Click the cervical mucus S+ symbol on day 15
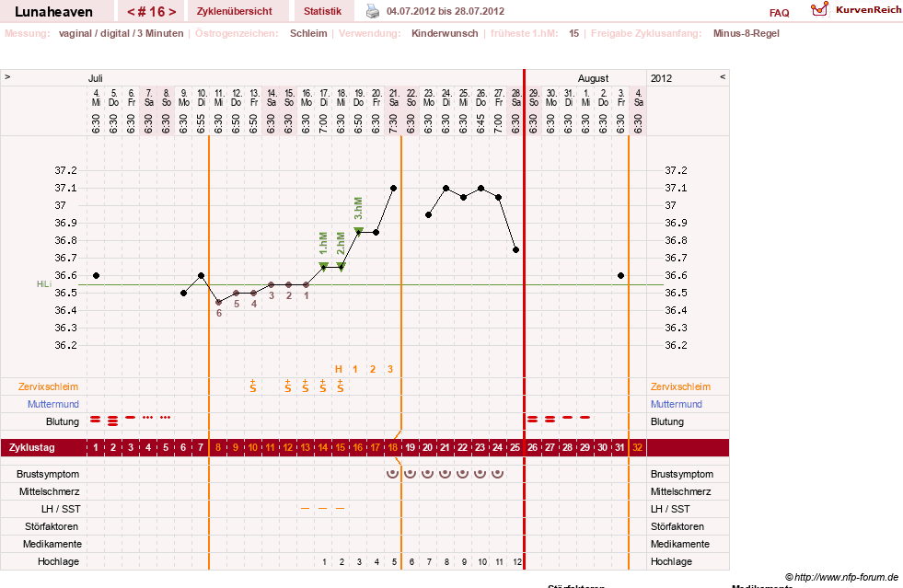This screenshot has width=903, height=588. [341, 386]
